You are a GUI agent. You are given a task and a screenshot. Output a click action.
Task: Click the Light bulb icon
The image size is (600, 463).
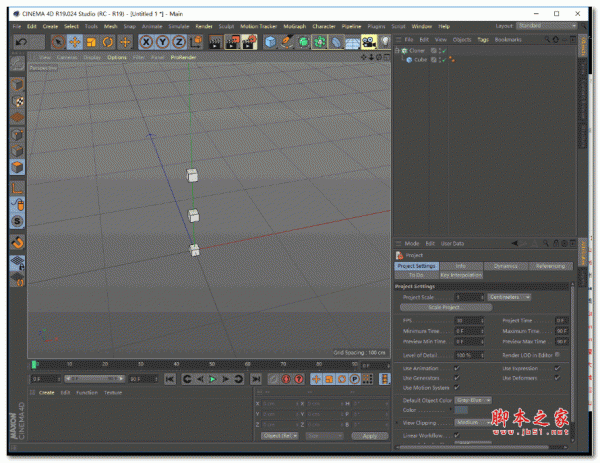[x=385, y=42]
